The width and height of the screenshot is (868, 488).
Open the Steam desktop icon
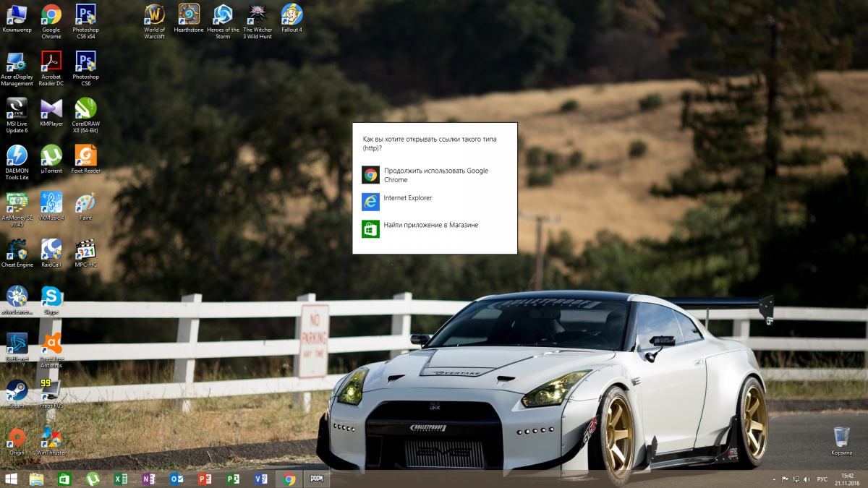pos(16,391)
